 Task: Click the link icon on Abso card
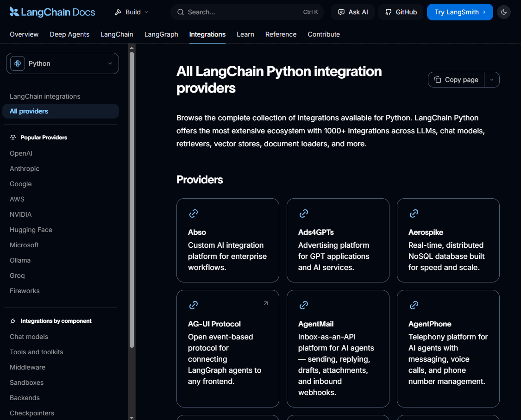(x=194, y=213)
